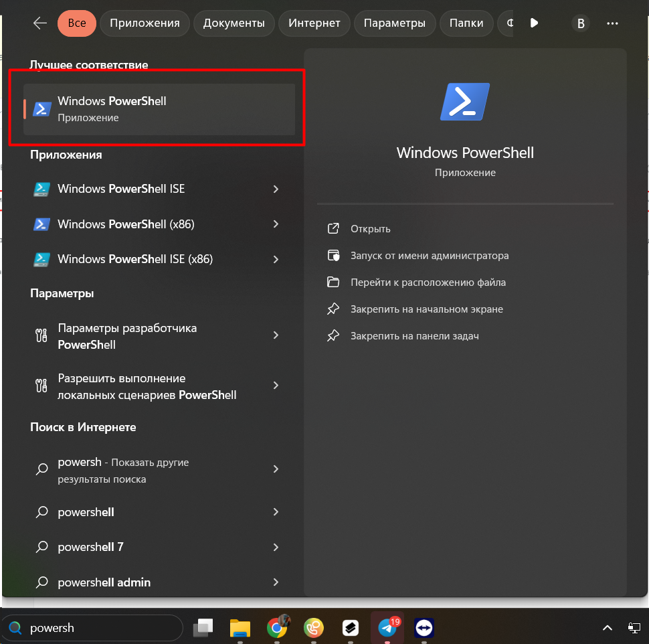
Task: Select "Закрепить на начальном экране"
Action: [x=427, y=309]
